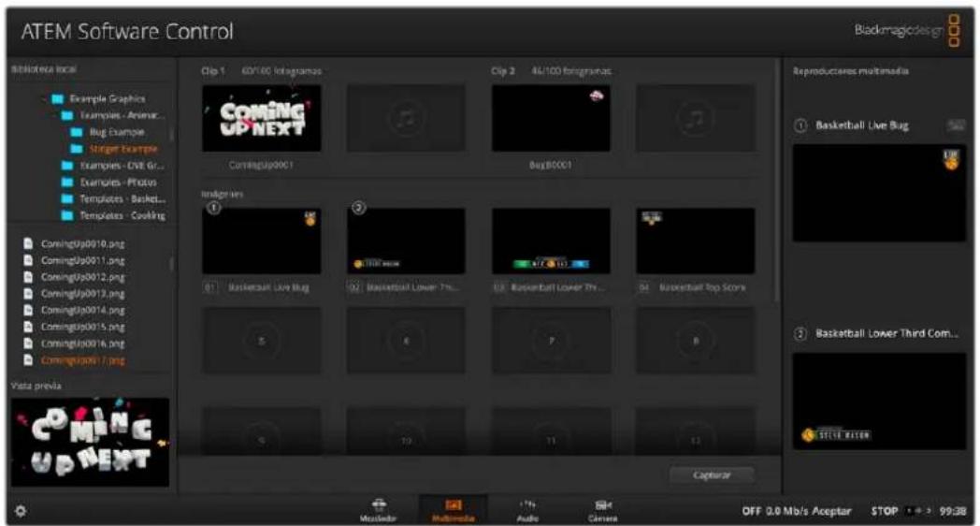Click the Capturar button
The width and height of the screenshot is (980, 526).
(x=712, y=475)
